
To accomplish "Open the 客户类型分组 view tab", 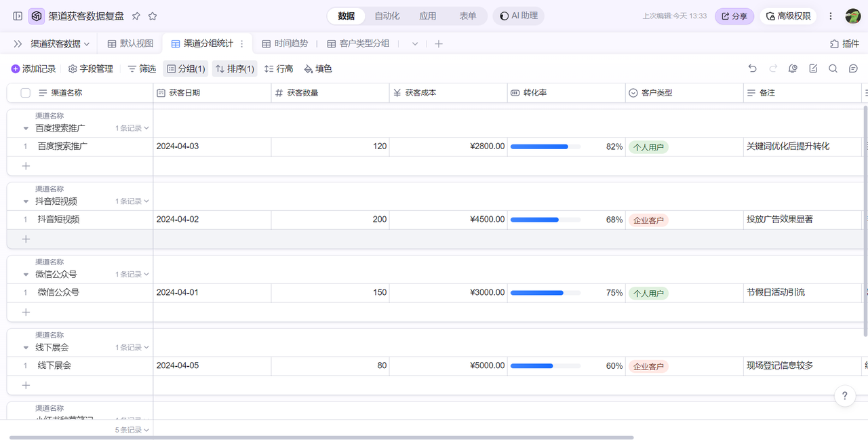I will [358, 43].
